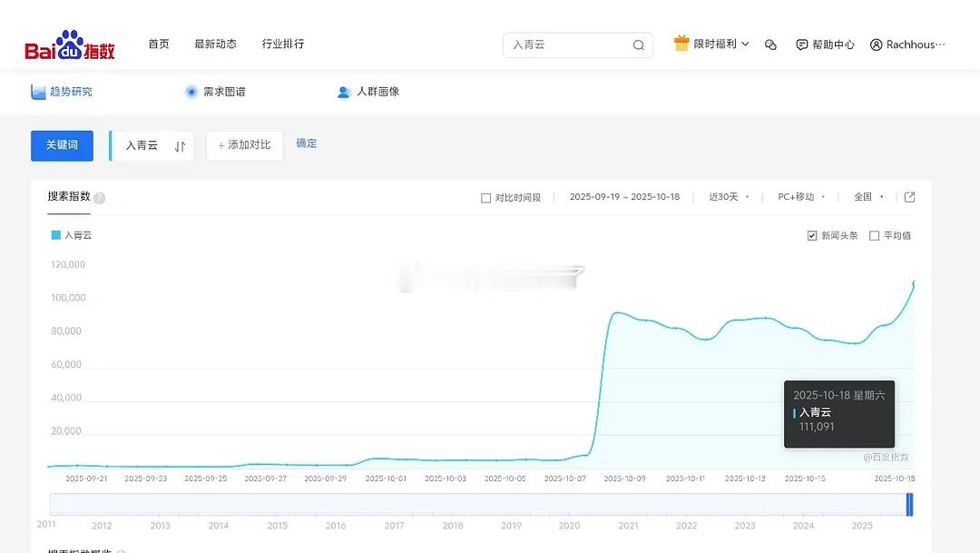Open 最新动态 navigation item
This screenshot has height=553, width=980.
coord(216,44)
